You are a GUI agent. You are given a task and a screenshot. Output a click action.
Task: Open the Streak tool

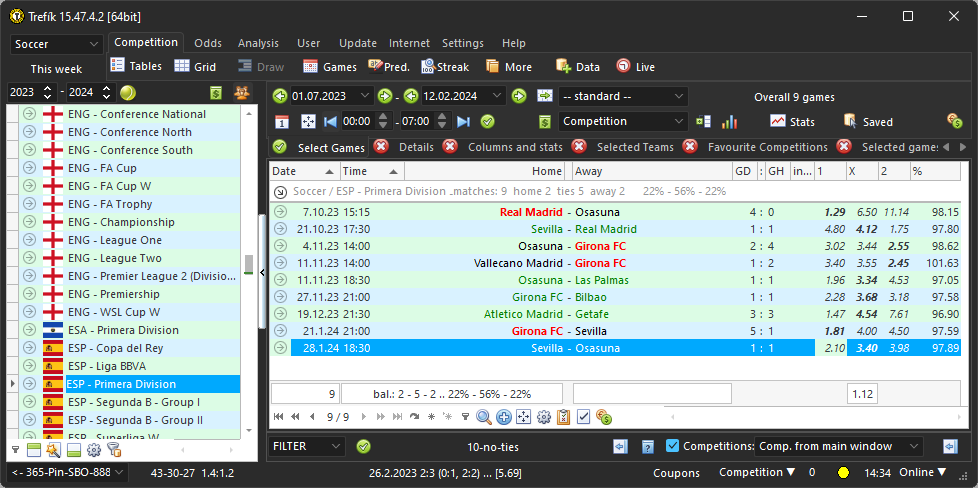coord(445,67)
